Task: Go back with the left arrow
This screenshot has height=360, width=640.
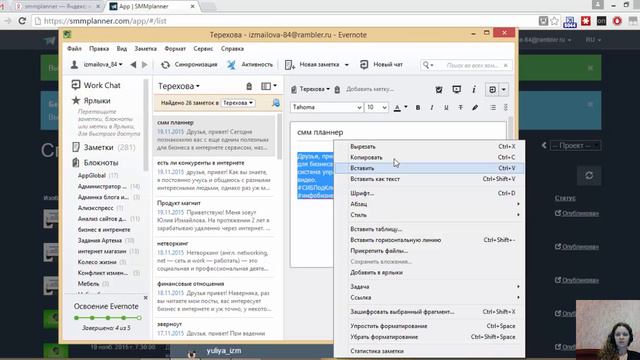Action: click(133, 64)
